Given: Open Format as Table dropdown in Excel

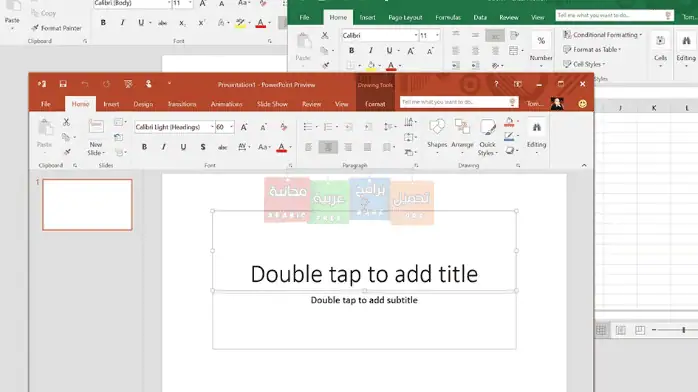Looking at the screenshot, I should tap(592, 49).
